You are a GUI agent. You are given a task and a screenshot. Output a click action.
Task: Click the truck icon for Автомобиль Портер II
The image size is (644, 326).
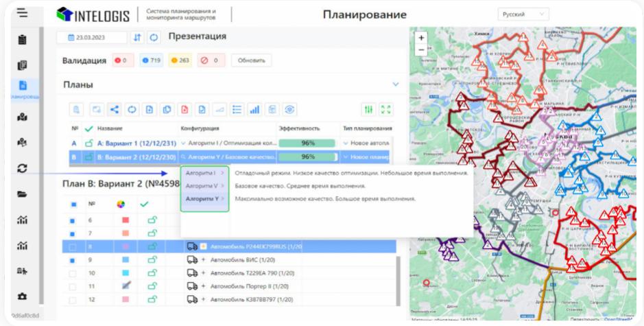pyautogui.click(x=192, y=286)
